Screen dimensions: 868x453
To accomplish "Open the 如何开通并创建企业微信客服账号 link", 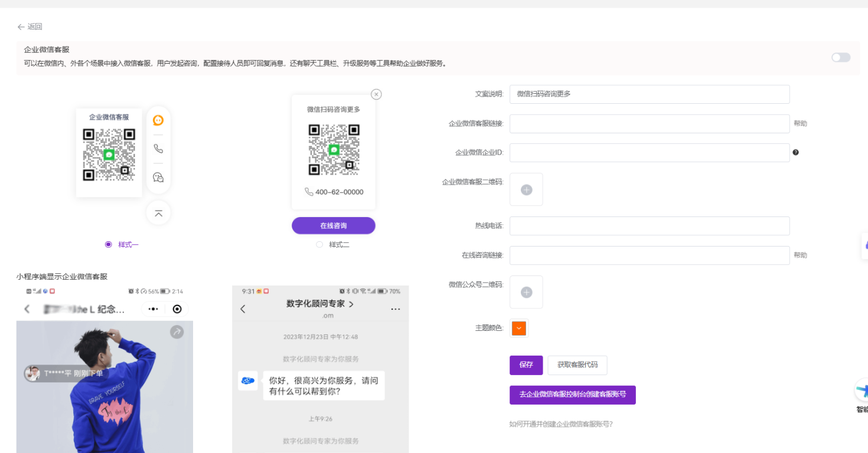I will coord(560,424).
